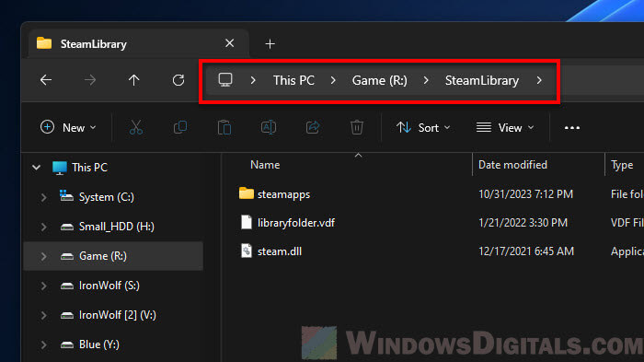Screen dimensions: 644x362
Task: Click This PC in address breadcrumb
Action: click(x=293, y=80)
